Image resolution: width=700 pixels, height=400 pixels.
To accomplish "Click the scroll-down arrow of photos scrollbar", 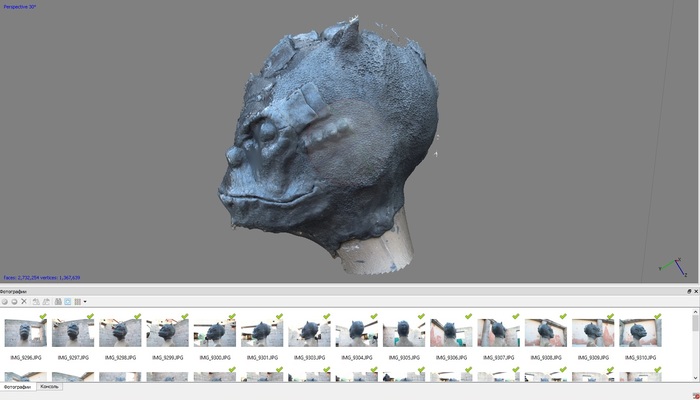I will (x=695, y=376).
